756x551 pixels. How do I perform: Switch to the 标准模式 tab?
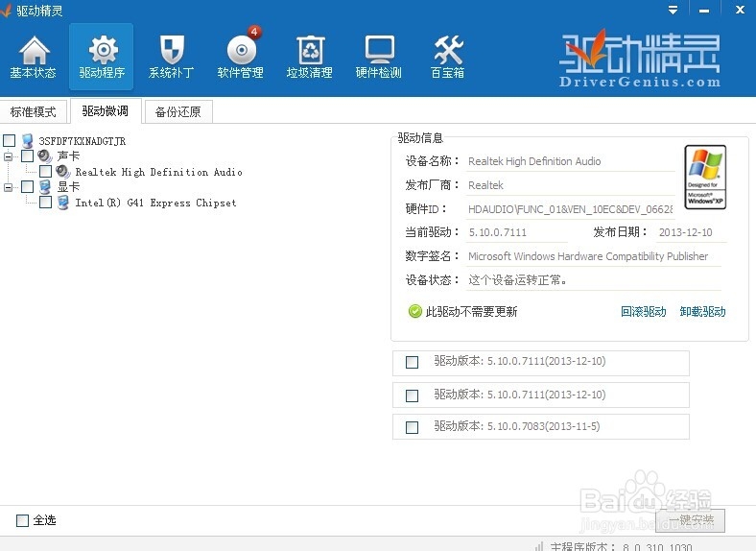pos(34,111)
